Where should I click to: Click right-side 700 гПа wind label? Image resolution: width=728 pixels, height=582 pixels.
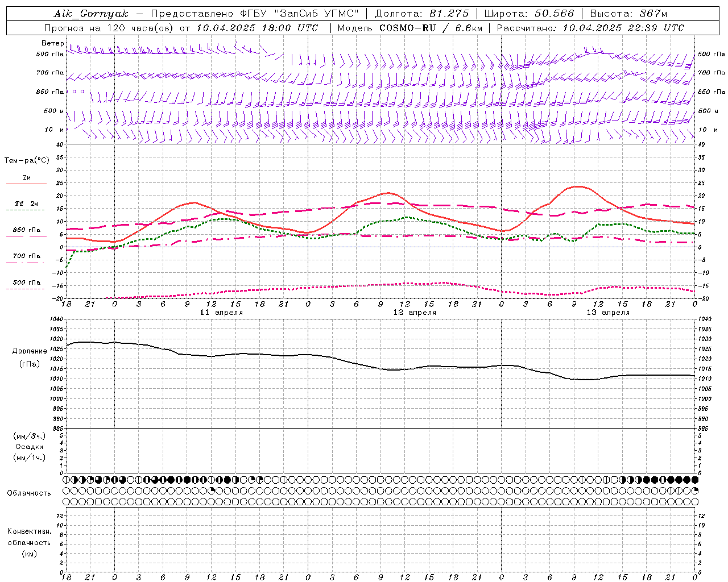[x=712, y=73]
